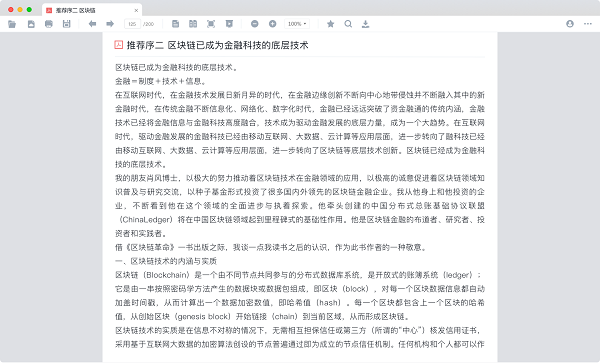
Task: Download the document with the download icon
Action: tap(365, 24)
